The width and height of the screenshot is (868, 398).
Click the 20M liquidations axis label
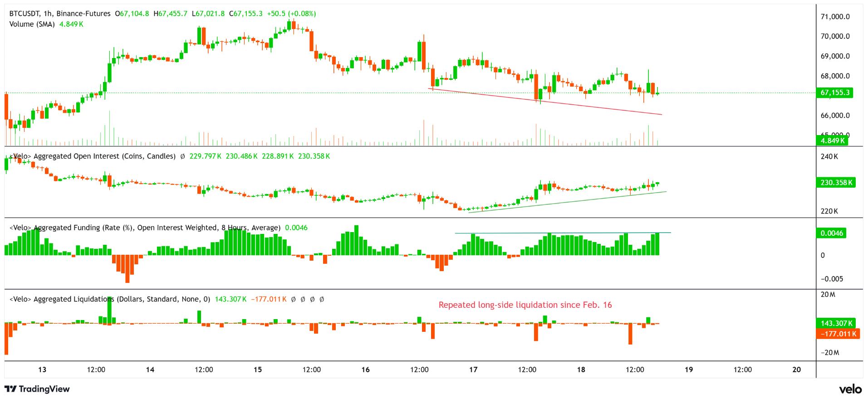pos(828,295)
